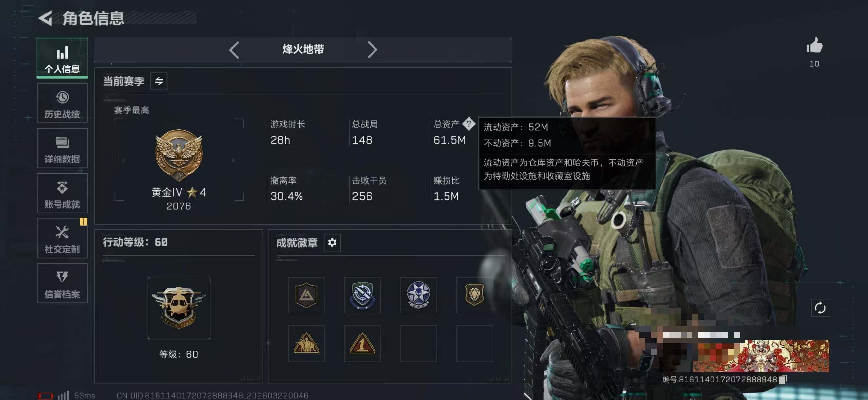868x400 pixels.
Task: Switch to previous mode with left chevron
Action: [234, 50]
